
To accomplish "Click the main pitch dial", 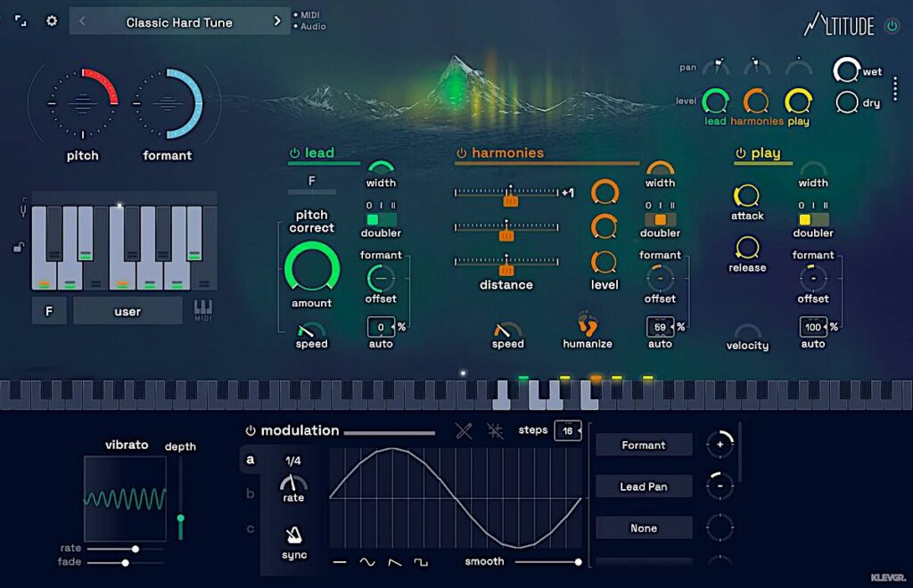I will click(83, 103).
